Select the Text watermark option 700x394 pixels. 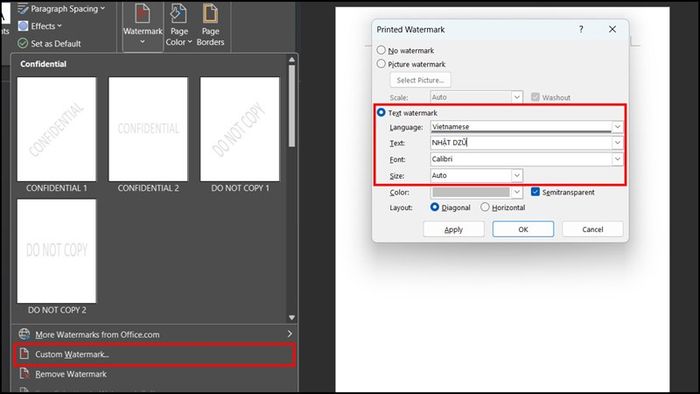[x=381, y=112]
